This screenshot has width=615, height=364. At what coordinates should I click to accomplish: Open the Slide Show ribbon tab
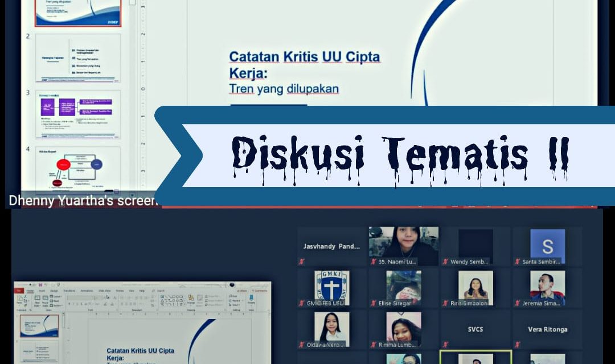[105, 291]
